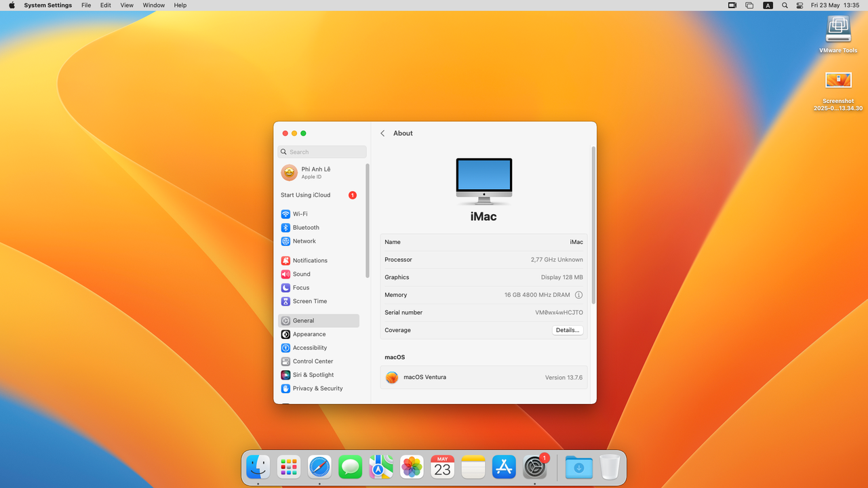The image size is (868, 488).
Task: Open Siri & Spotlight settings
Action: (x=319, y=375)
